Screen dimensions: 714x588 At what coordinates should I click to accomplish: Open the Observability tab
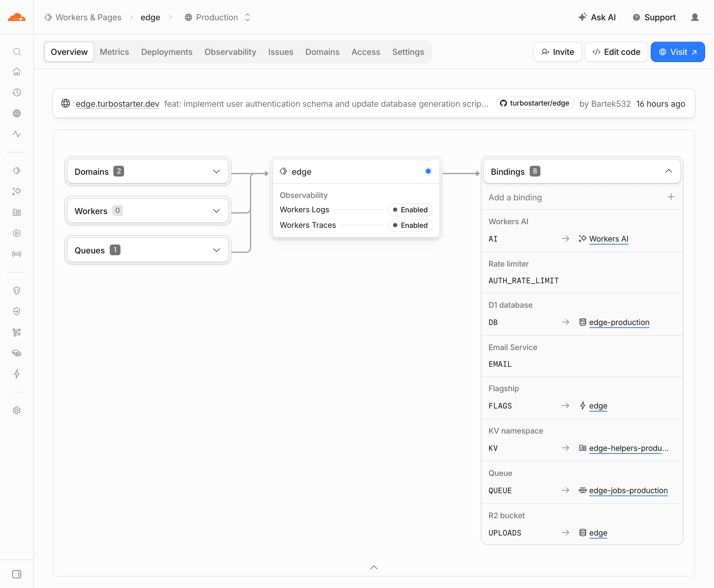point(230,52)
